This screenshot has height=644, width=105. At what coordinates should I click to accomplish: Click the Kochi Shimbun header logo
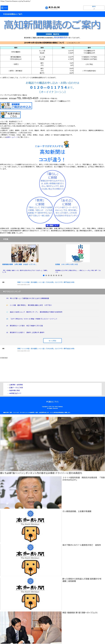52,8
